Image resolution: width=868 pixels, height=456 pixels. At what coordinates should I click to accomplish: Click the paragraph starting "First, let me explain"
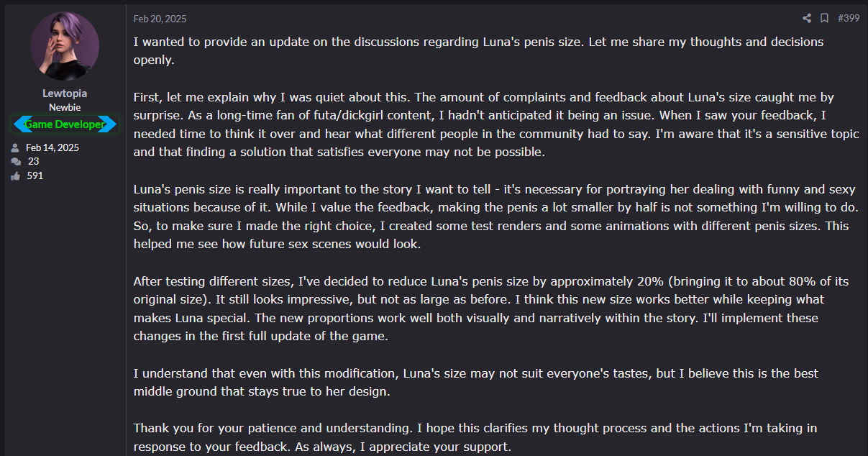[489, 124]
